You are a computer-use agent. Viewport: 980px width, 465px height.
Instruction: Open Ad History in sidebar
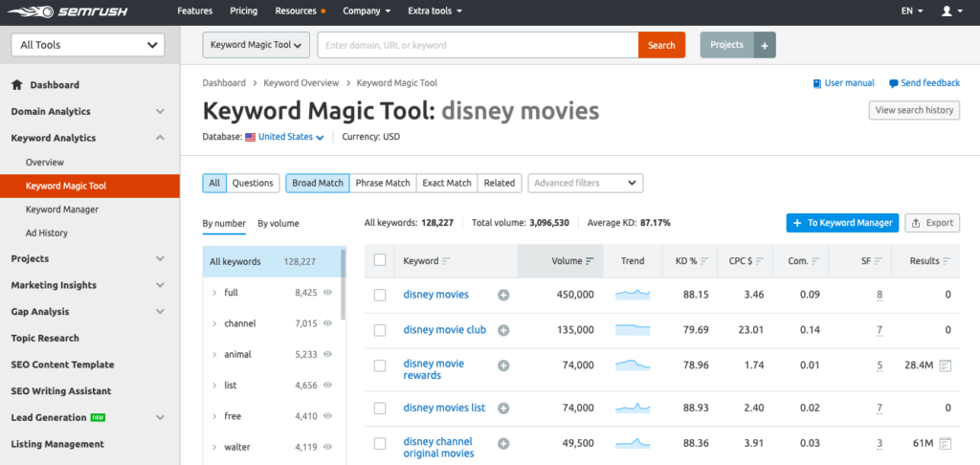click(47, 233)
